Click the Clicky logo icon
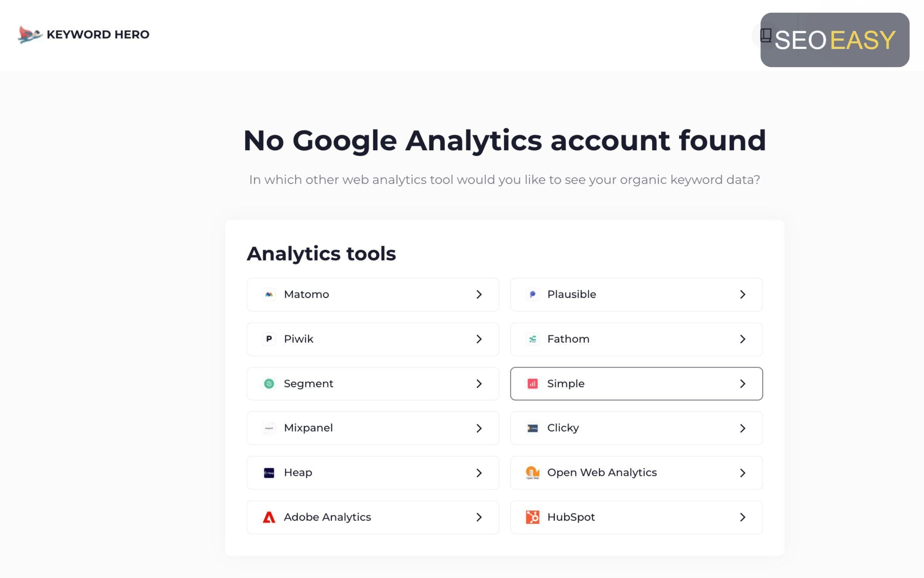This screenshot has width=924, height=578. [x=532, y=428]
